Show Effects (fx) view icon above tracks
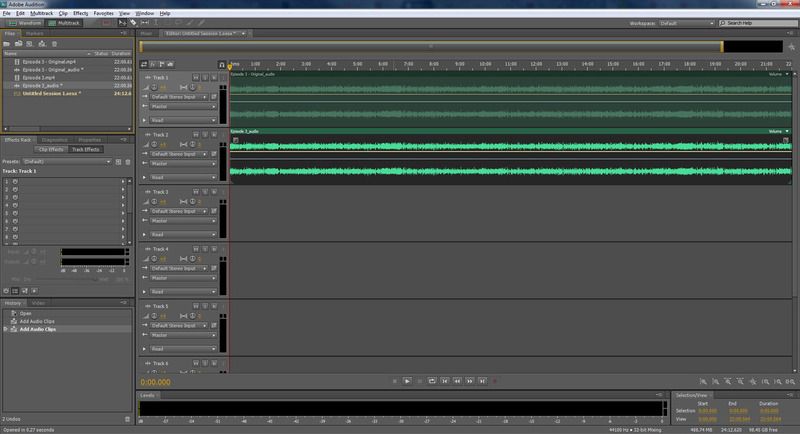 tap(153, 64)
